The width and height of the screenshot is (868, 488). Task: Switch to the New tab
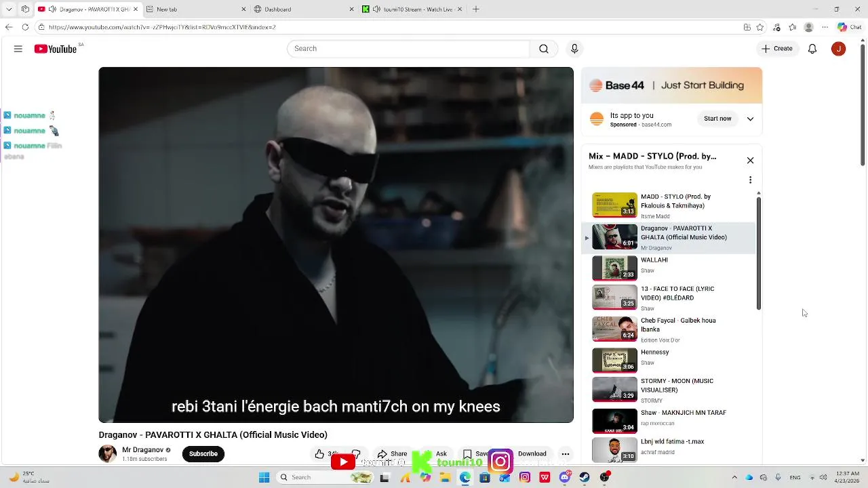197,9
